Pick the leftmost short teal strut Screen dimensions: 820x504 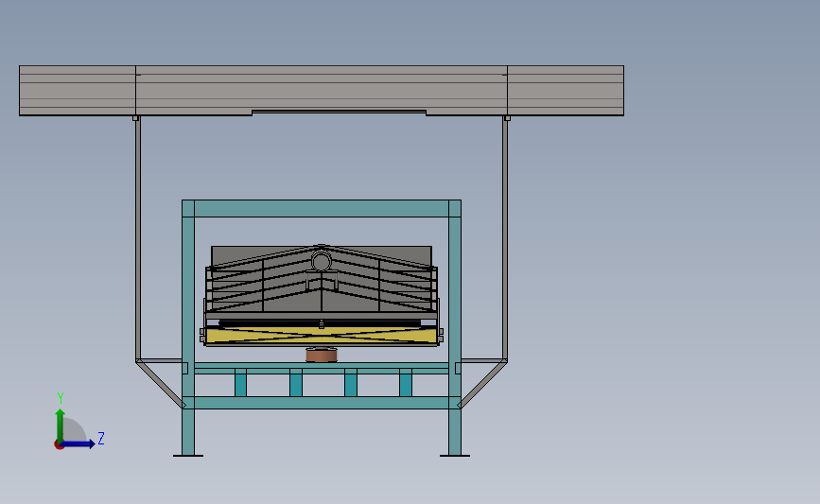pos(240,383)
